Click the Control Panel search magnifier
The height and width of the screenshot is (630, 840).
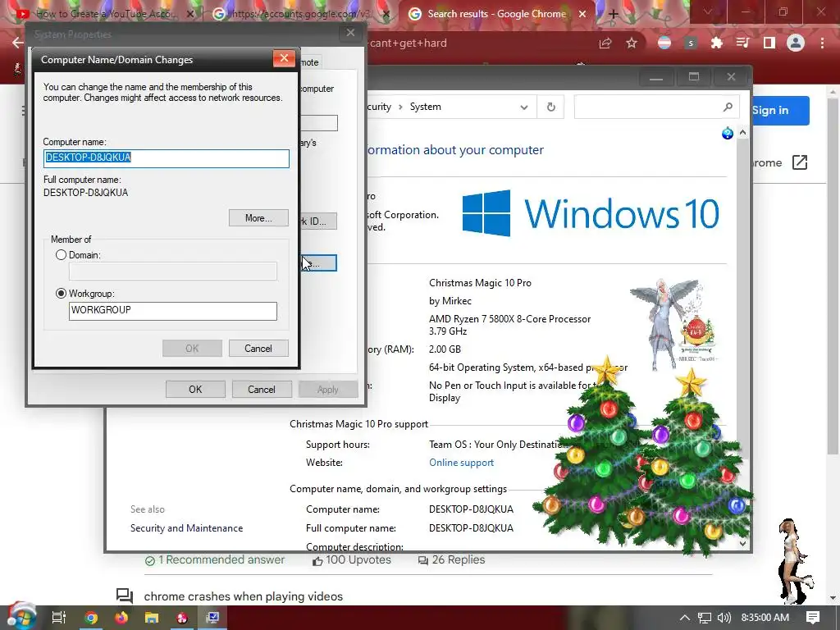click(728, 107)
